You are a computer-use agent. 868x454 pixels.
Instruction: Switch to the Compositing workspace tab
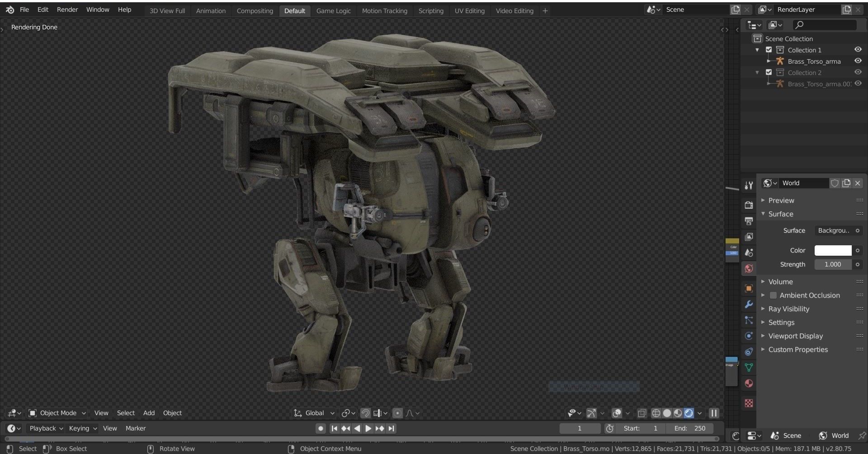(255, 11)
